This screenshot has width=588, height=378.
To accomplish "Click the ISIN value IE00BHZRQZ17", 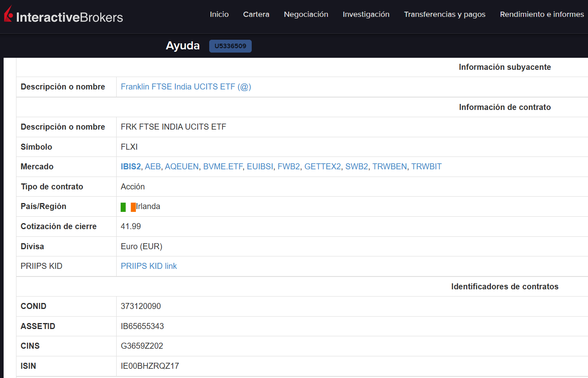I will tap(150, 366).
